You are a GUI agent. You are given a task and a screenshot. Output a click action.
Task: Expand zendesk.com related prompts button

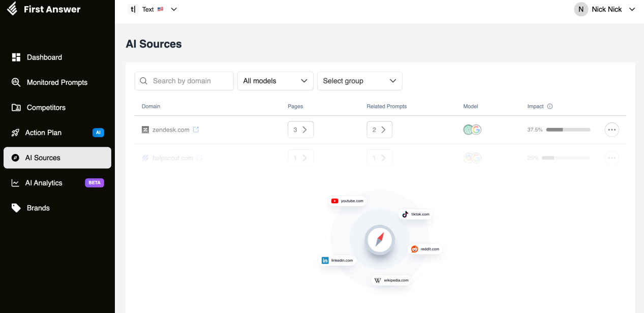point(379,130)
